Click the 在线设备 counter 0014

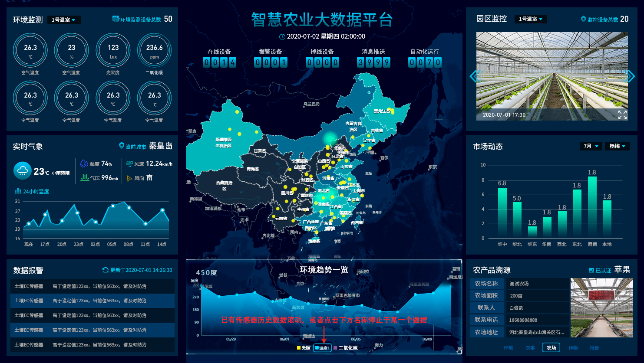pyautogui.click(x=219, y=62)
